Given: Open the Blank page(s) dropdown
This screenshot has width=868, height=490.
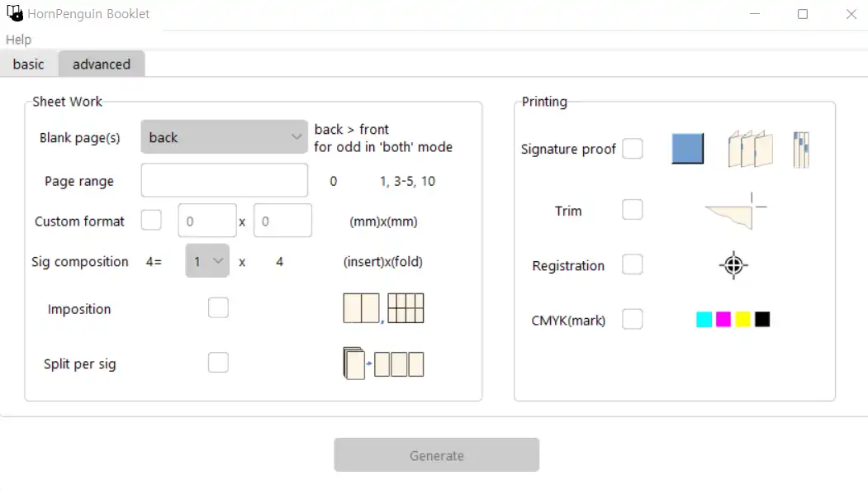Looking at the screenshot, I should tap(225, 137).
